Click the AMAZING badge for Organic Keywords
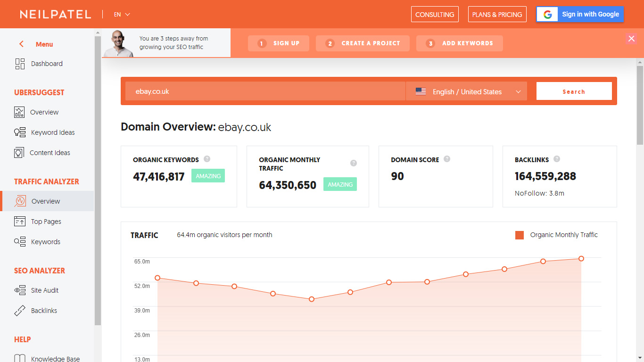 click(x=208, y=176)
